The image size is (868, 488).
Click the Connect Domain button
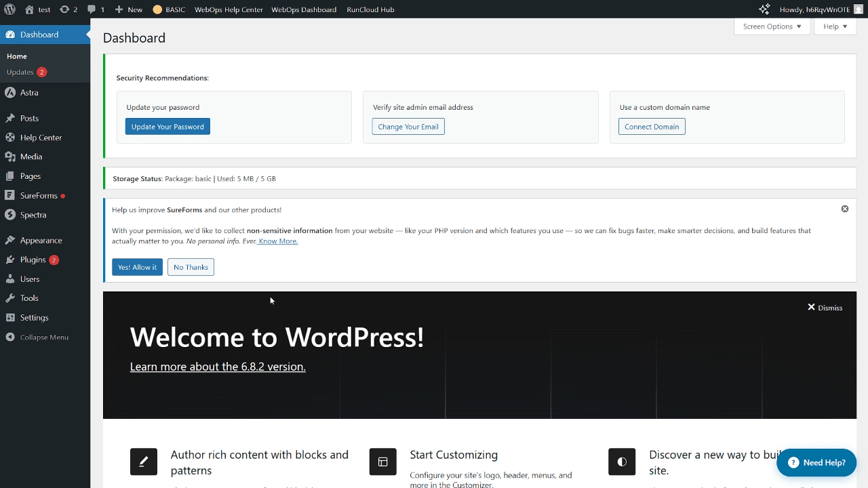(652, 127)
